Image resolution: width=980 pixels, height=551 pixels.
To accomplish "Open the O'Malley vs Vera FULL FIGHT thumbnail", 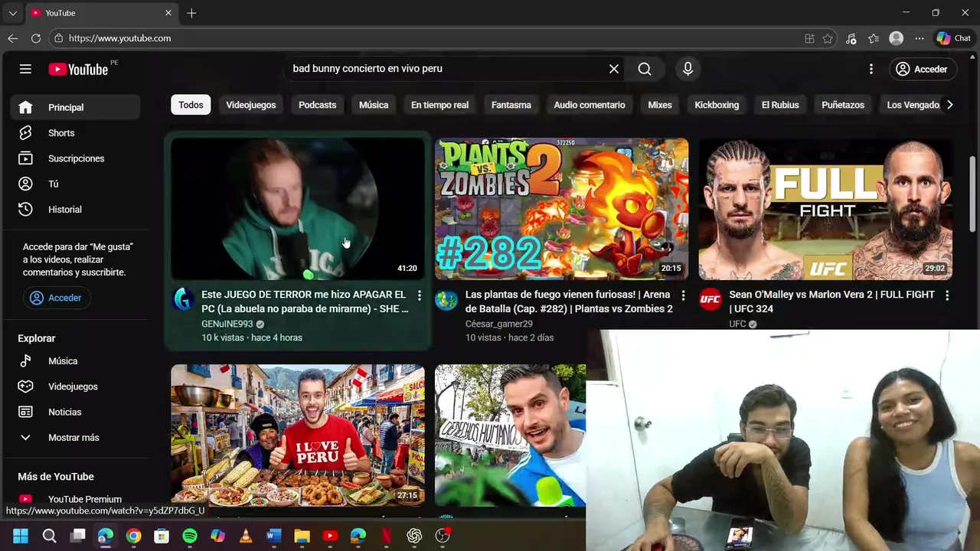I will pyautogui.click(x=825, y=209).
